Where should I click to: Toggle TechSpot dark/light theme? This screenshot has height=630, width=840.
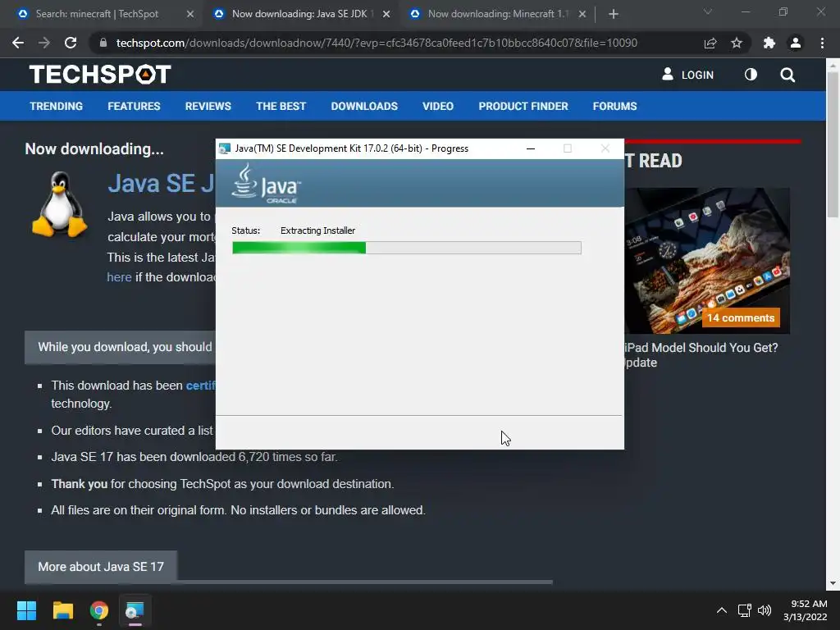pos(751,75)
